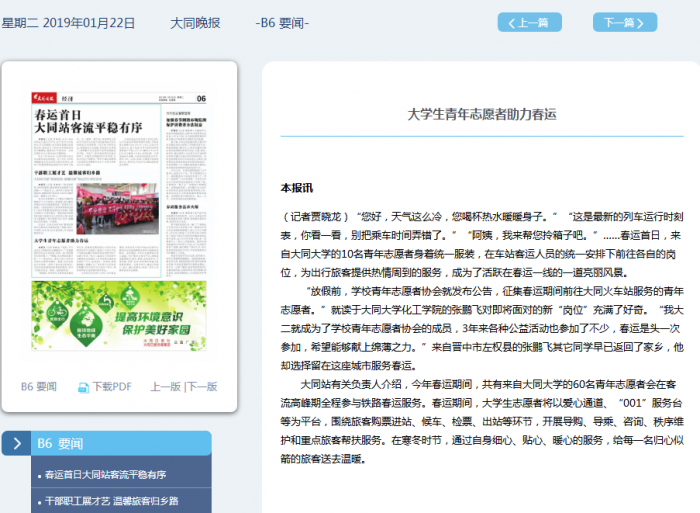Open article 干部职工展才艺 温馨旅客归乡路
700x513 pixels.
click(x=112, y=501)
